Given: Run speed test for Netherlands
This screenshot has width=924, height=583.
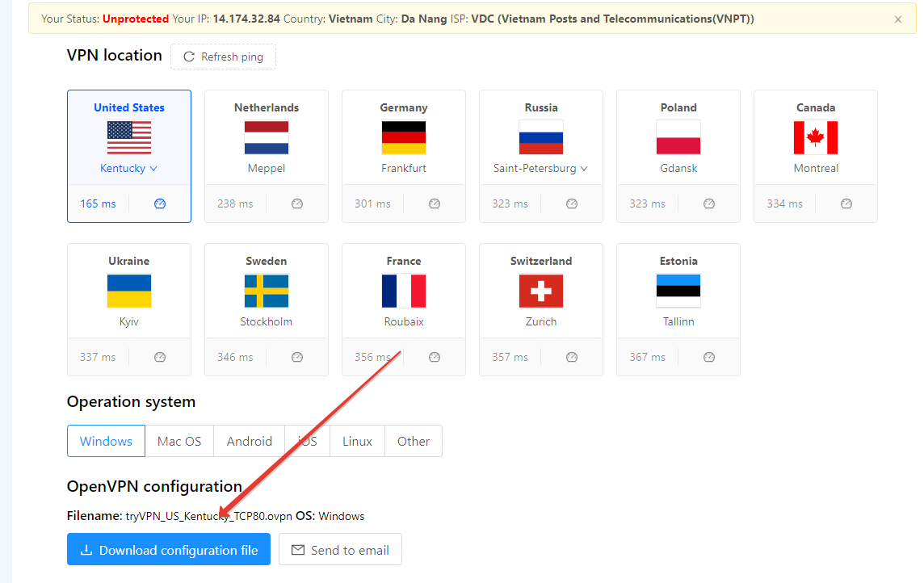Looking at the screenshot, I should point(297,203).
